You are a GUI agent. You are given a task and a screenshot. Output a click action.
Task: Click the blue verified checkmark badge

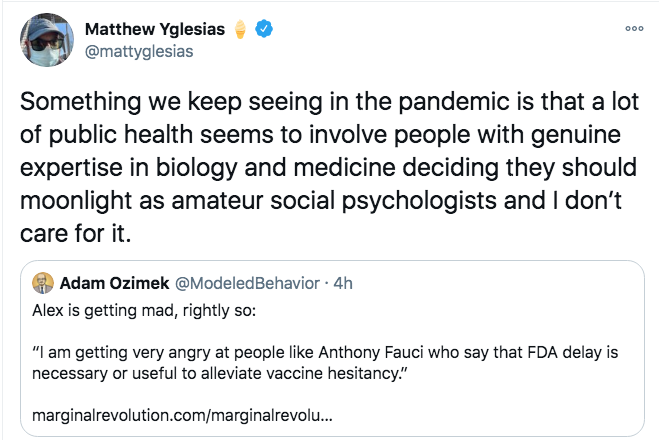[264, 29]
